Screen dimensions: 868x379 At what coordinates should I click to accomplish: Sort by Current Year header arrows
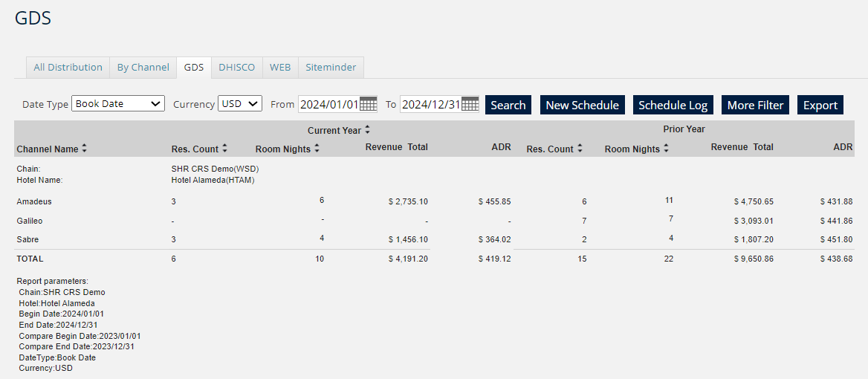tap(367, 130)
